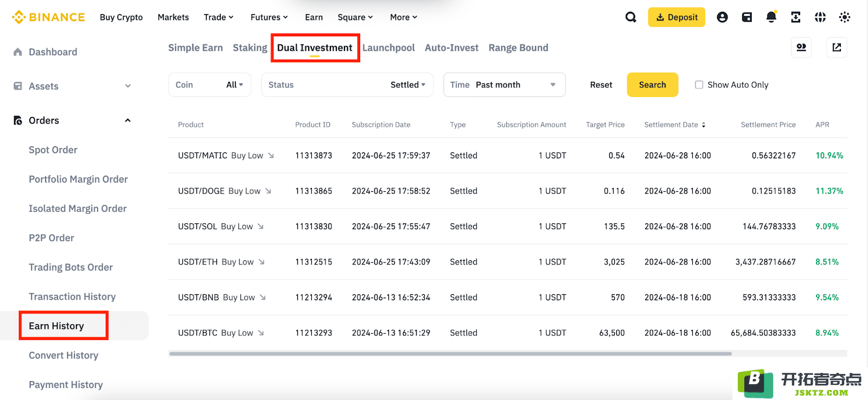Click the user contact icon button
Screen dimensions: 868x400
[x=801, y=48]
